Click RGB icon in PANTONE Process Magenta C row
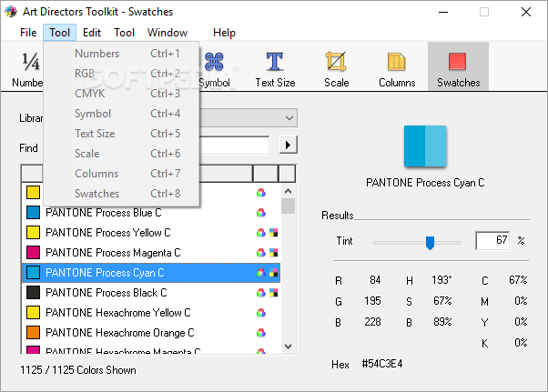Screen dimensions: 548x392 click(x=261, y=252)
